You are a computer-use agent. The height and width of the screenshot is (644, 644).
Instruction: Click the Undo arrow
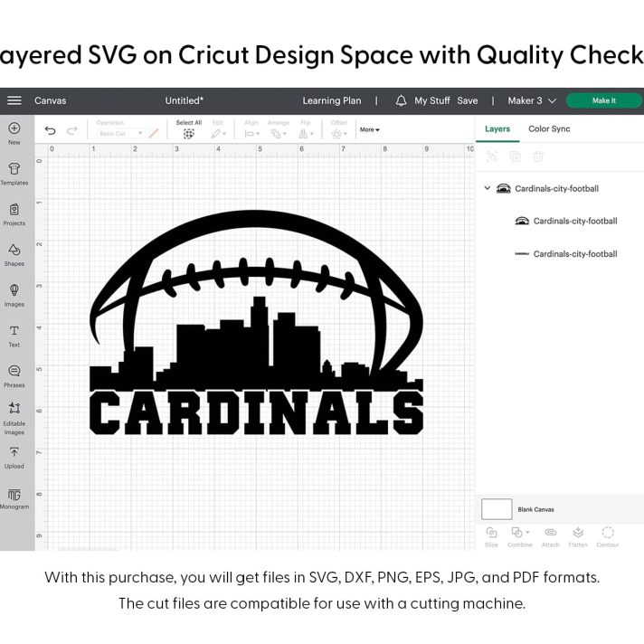pos(50,130)
